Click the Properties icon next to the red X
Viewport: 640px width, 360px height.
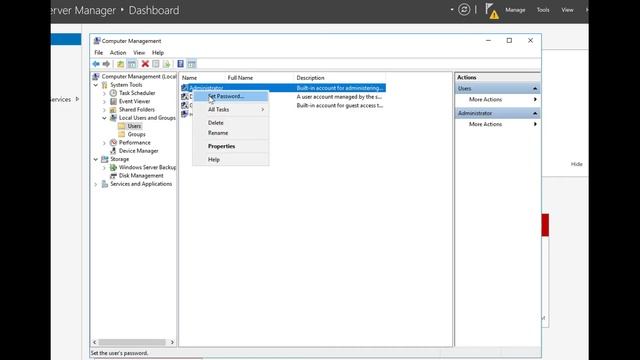156,64
